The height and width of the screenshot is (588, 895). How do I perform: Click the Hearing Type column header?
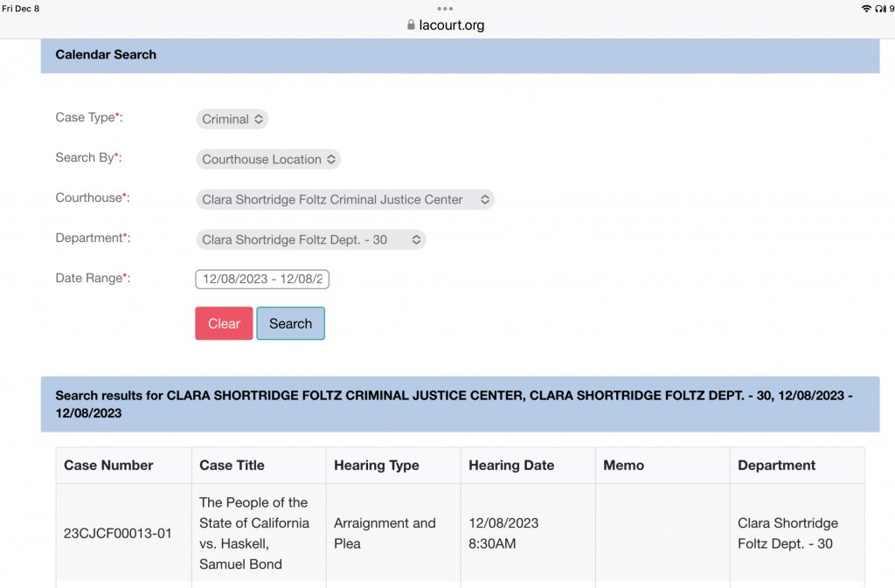click(x=376, y=466)
